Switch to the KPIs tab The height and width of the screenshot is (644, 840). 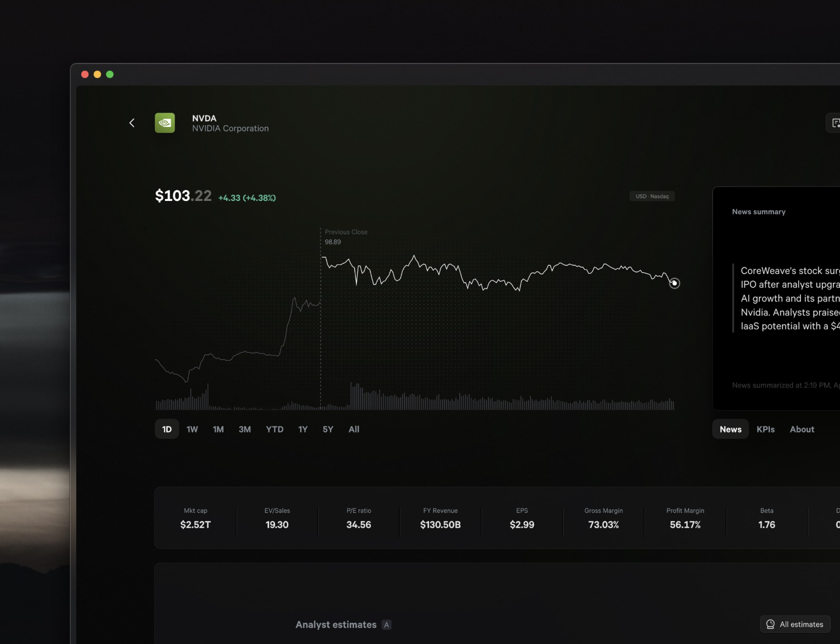pyautogui.click(x=765, y=429)
